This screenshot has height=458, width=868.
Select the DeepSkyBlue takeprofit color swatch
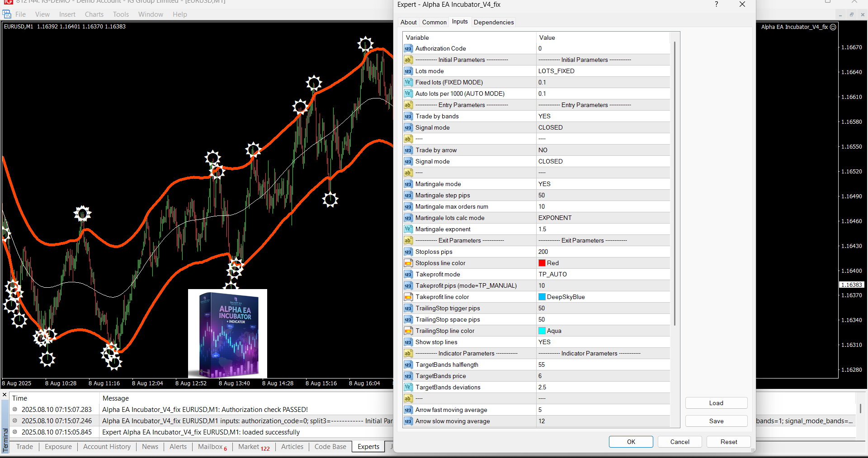(542, 297)
